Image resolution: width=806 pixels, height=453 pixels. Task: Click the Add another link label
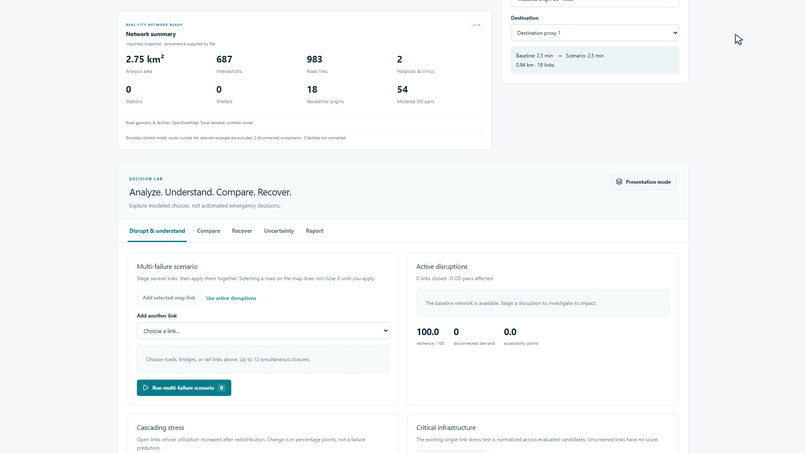coord(157,316)
